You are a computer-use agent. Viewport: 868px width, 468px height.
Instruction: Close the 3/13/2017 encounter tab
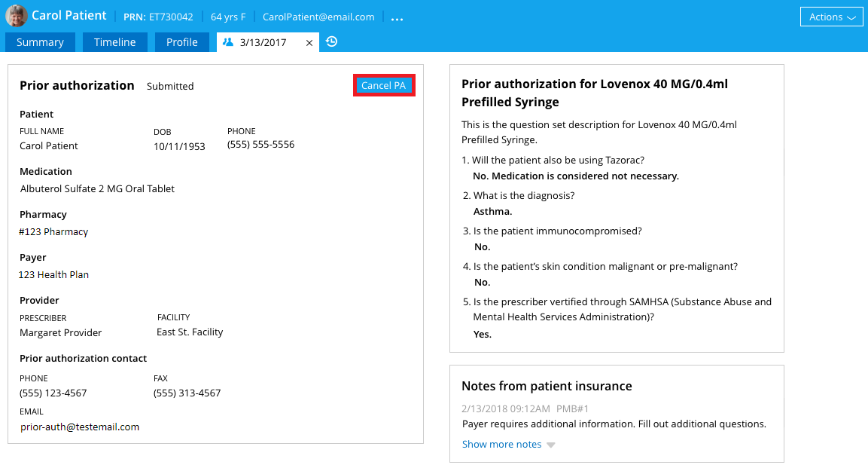[309, 43]
